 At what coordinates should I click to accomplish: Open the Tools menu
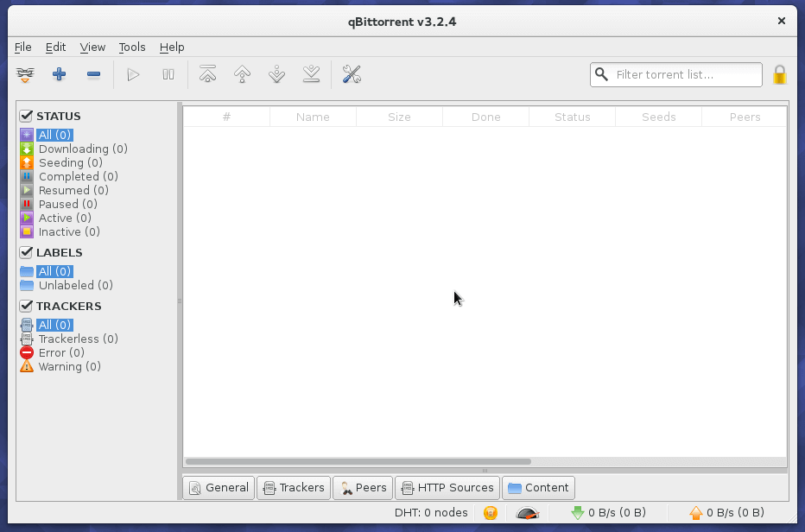click(132, 47)
